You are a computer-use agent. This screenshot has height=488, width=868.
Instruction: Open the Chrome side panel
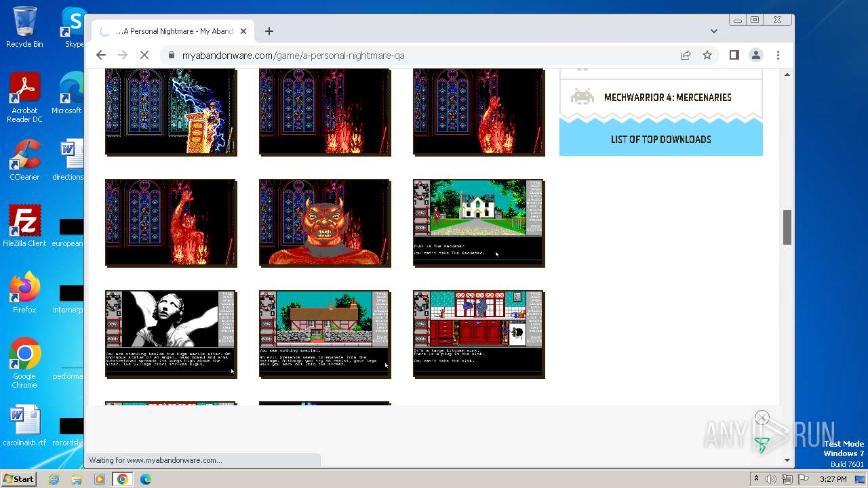[734, 55]
